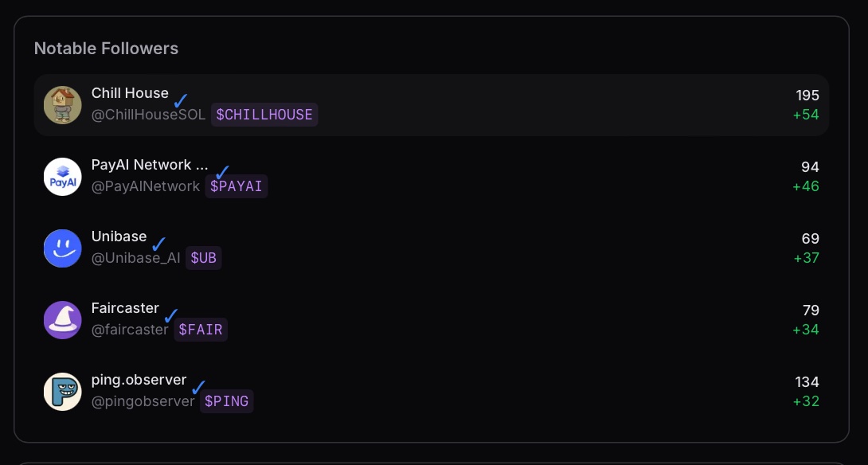Open the @faircaster profile handle
Screen dimensions: 868x465
coord(130,330)
